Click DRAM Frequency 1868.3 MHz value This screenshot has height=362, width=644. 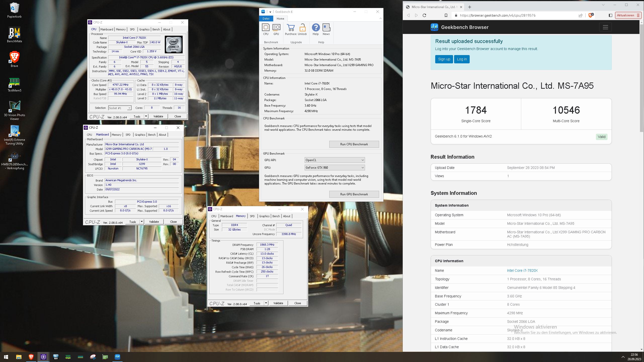tap(267, 245)
